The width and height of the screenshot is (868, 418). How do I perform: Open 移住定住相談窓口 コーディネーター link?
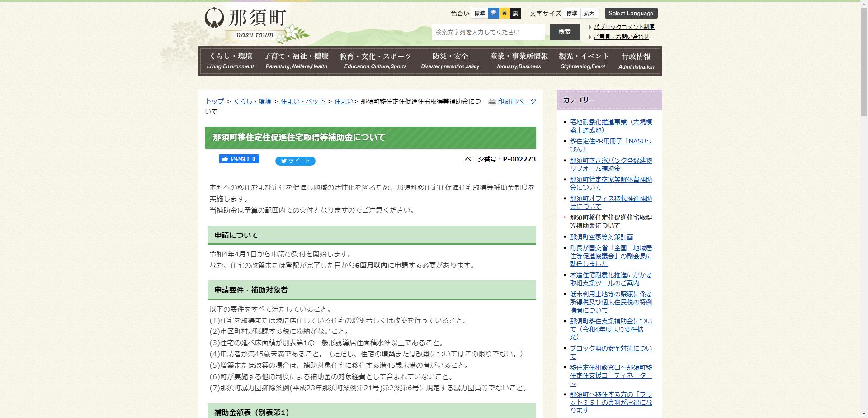point(611,375)
